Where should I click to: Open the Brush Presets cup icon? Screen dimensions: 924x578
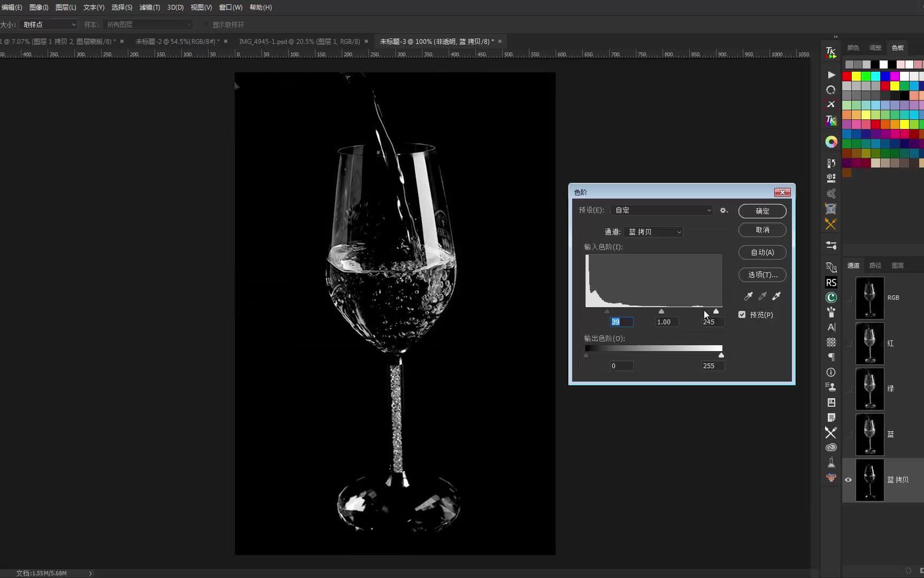click(831, 312)
